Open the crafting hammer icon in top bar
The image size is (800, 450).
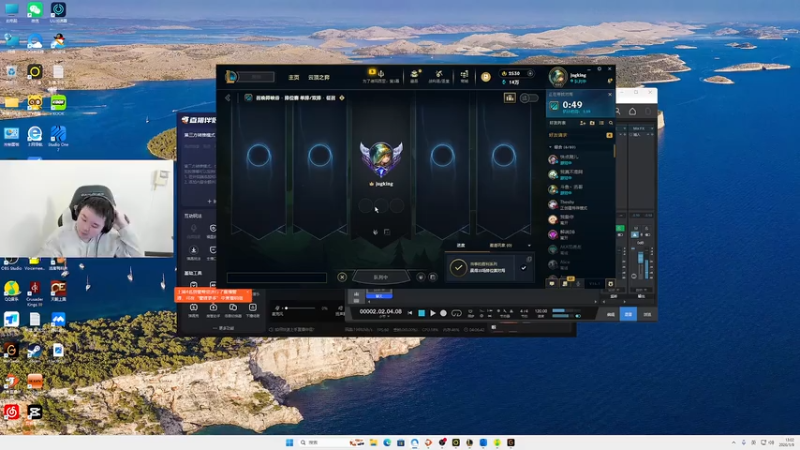(439, 74)
